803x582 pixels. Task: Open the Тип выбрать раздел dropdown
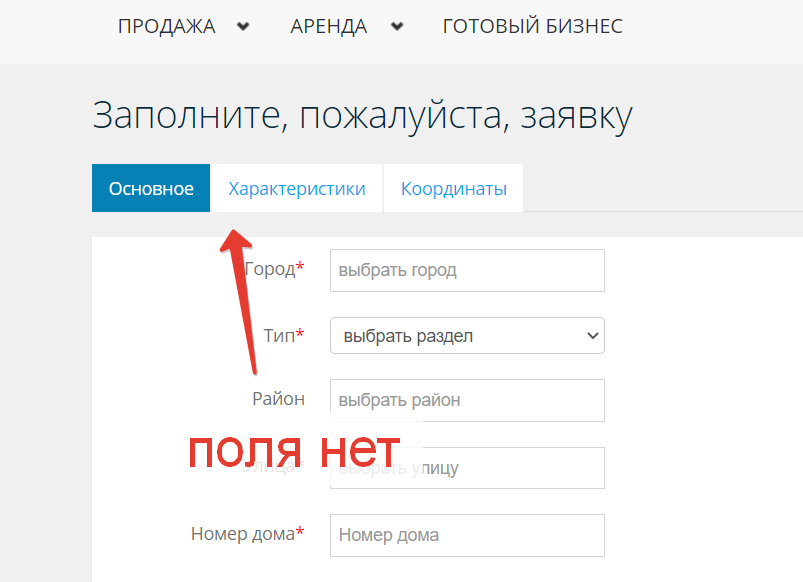pyautogui.click(x=468, y=336)
